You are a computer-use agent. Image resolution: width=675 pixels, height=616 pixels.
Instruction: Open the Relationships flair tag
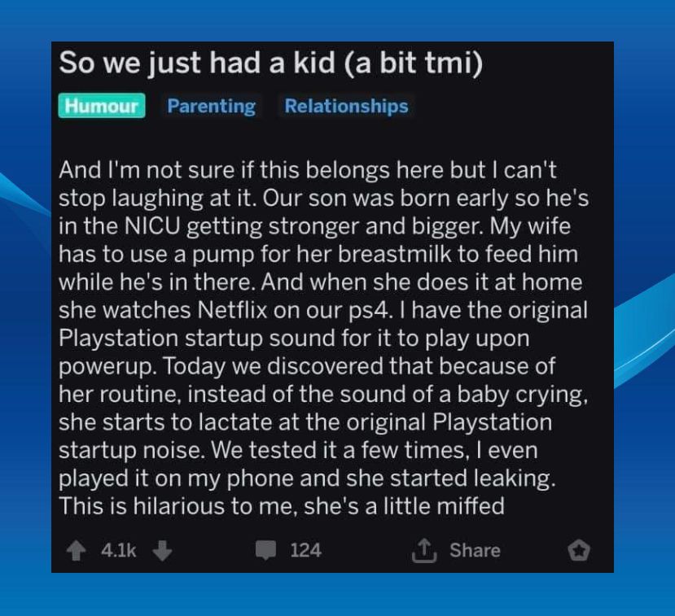click(346, 106)
